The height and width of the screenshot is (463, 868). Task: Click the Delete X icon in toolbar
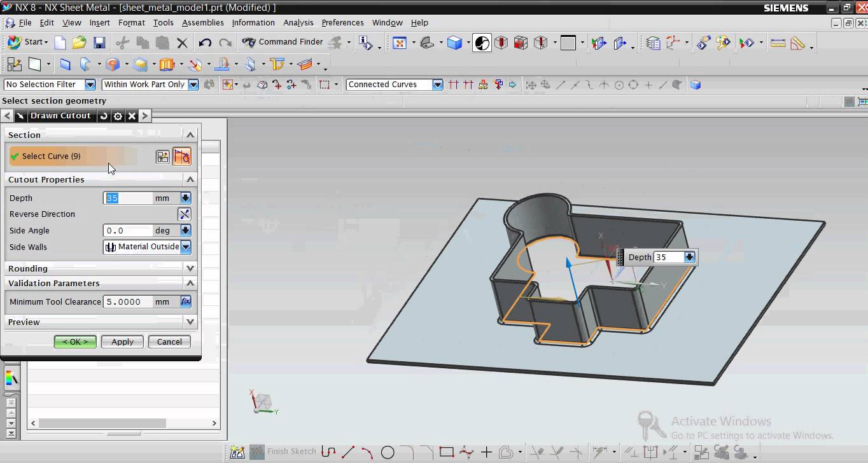pyautogui.click(x=182, y=43)
